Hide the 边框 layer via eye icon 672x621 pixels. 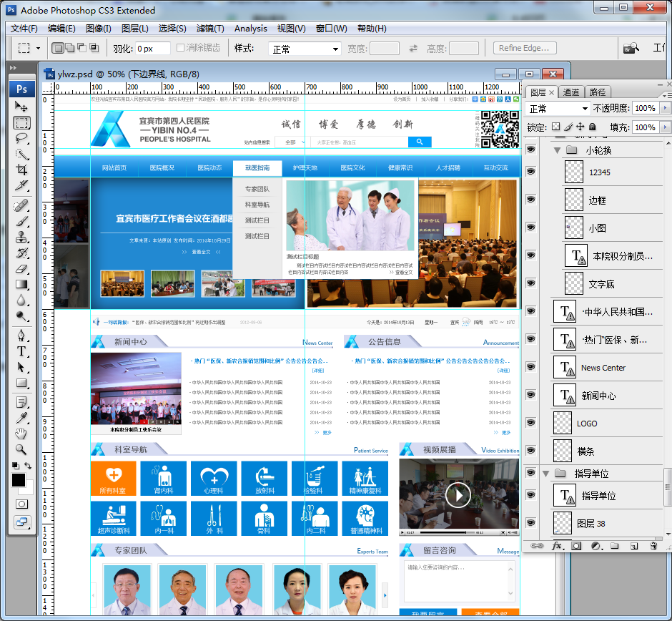(x=531, y=200)
